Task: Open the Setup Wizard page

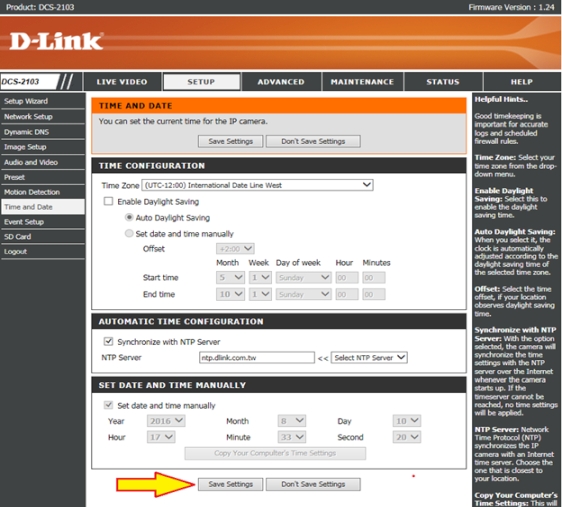Action: (43, 101)
